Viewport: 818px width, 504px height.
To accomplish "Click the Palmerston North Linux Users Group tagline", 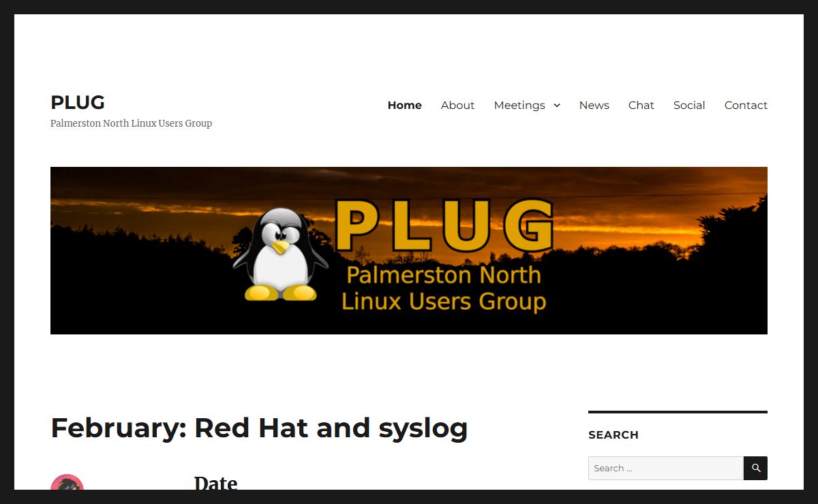I will (131, 123).
